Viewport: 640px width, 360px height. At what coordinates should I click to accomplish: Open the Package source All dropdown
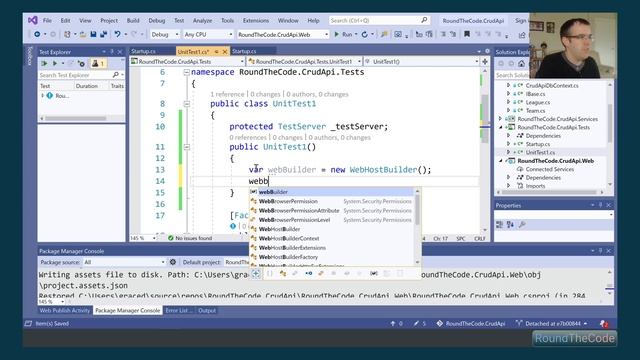tap(124, 262)
